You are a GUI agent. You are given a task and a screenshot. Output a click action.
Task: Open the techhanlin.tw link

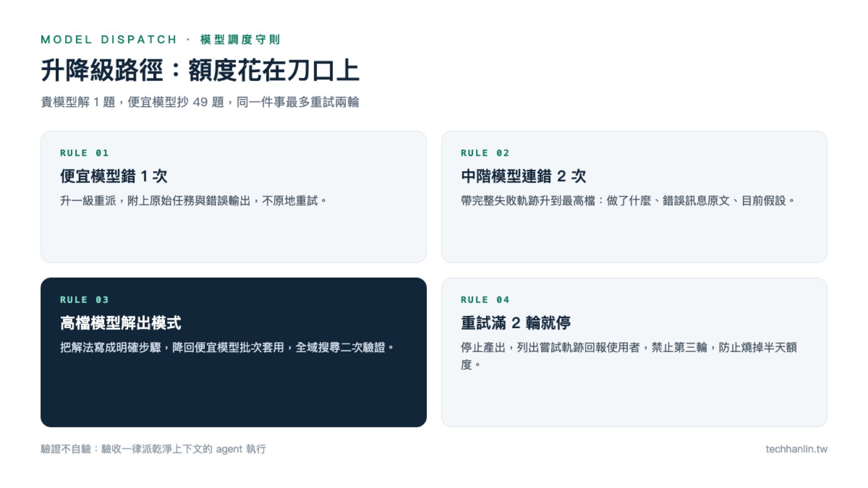pyautogui.click(x=797, y=449)
